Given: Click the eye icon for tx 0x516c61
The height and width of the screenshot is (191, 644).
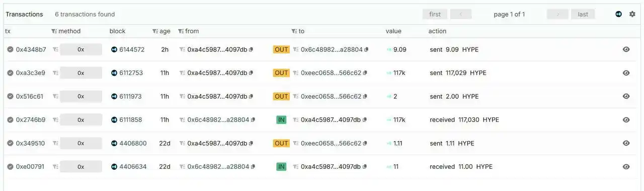Looking at the screenshot, I should tap(626, 96).
